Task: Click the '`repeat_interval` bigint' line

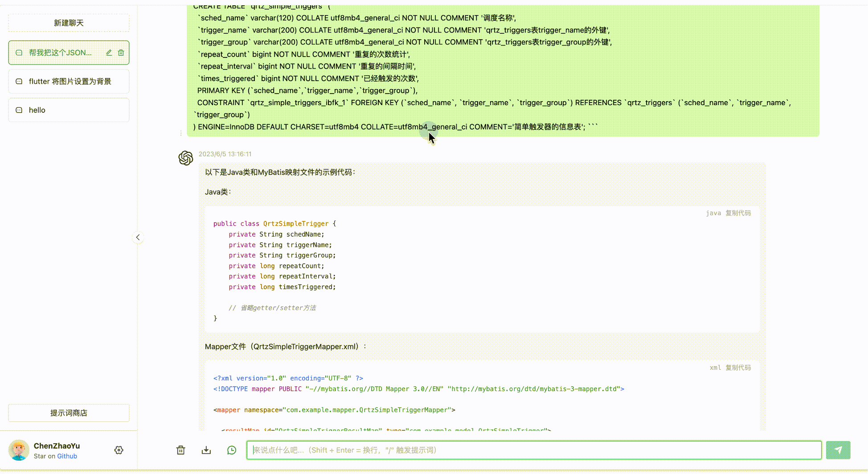Action: pyautogui.click(x=307, y=66)
